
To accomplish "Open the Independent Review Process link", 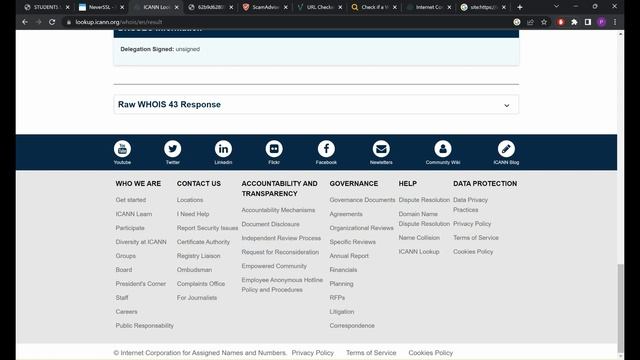I will click(x=281, y=238).
